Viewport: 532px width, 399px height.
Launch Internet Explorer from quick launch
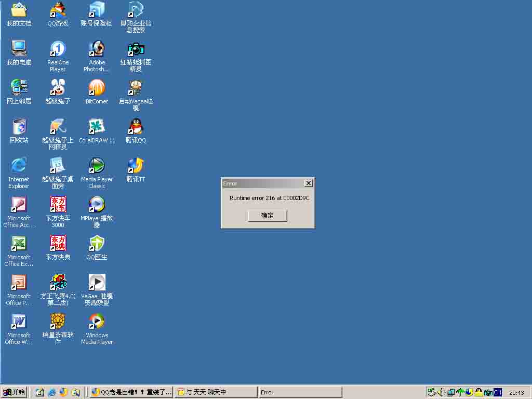(52, 392)
